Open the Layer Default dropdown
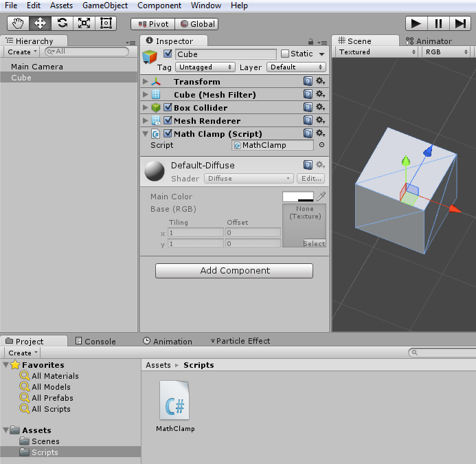476x464 pixels. [296, 67]
